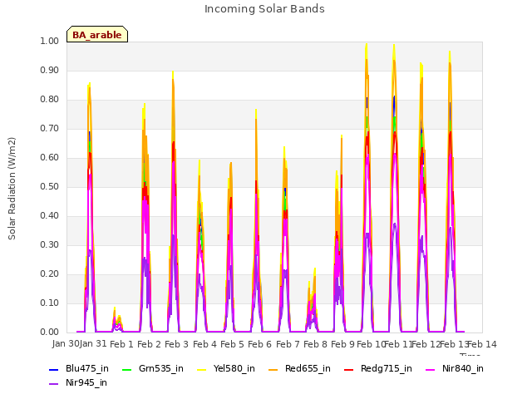Click the Feb 7 x-axis date label

(x=288, y=344)
